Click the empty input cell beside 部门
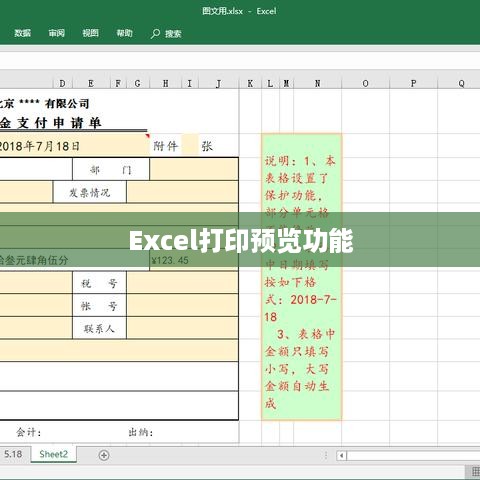480x480 pixels. point(194,170)
